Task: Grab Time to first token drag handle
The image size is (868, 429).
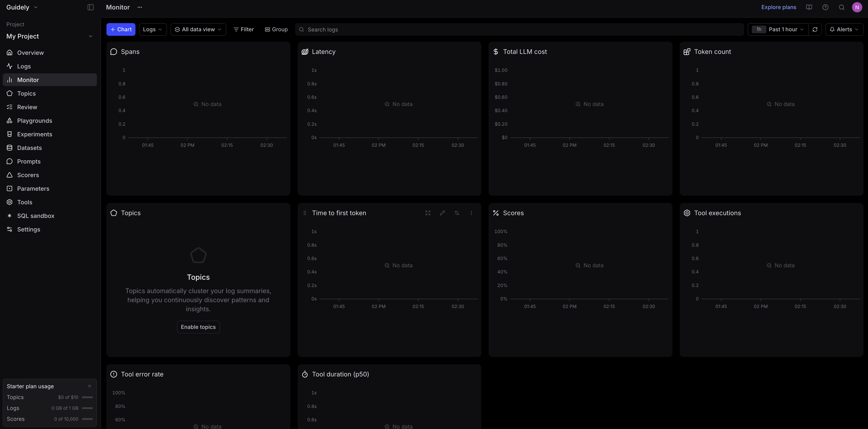Action: pyautogui.click(x=305, y=213)
